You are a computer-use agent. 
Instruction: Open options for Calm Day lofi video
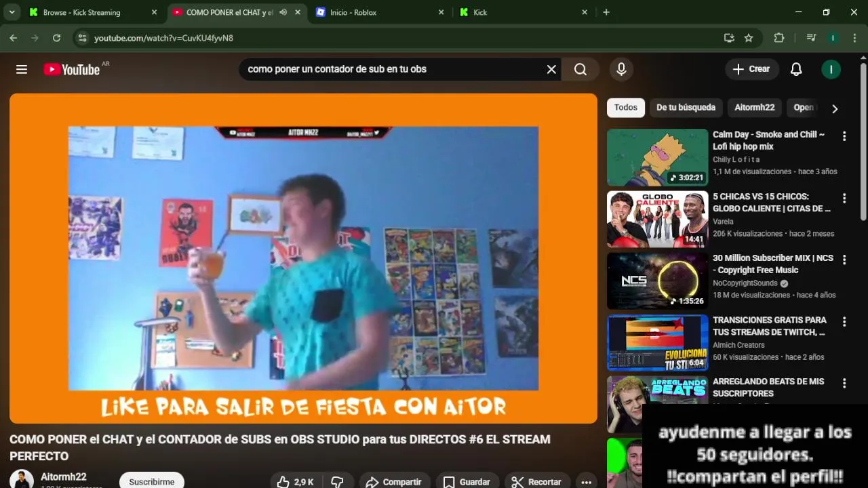[x=844, y=136]
